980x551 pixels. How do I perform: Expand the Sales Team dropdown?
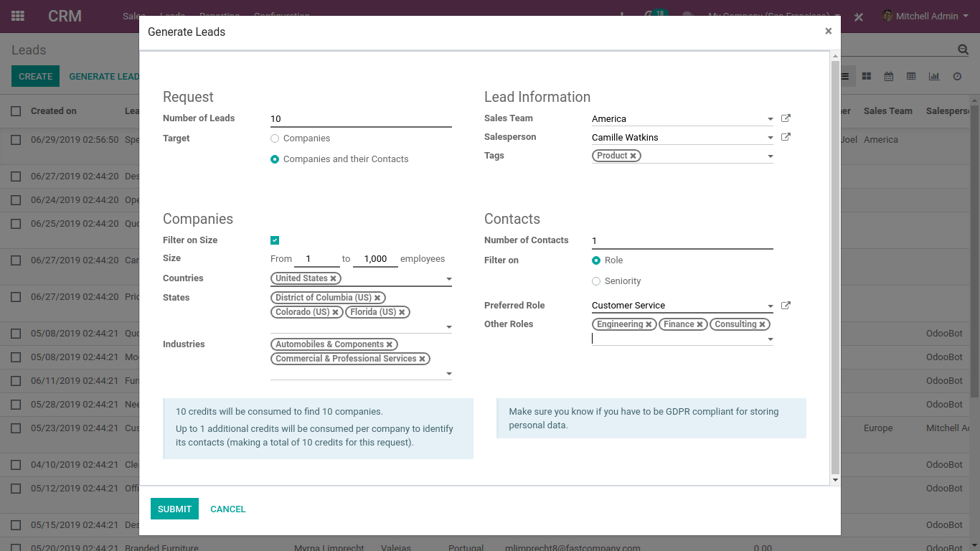[x=771, y=119]
